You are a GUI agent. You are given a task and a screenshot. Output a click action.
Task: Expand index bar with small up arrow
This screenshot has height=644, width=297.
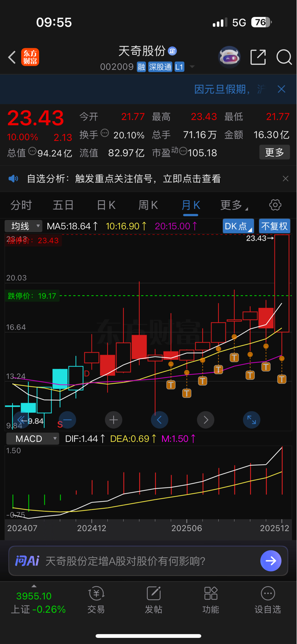(x=34, y=586)
